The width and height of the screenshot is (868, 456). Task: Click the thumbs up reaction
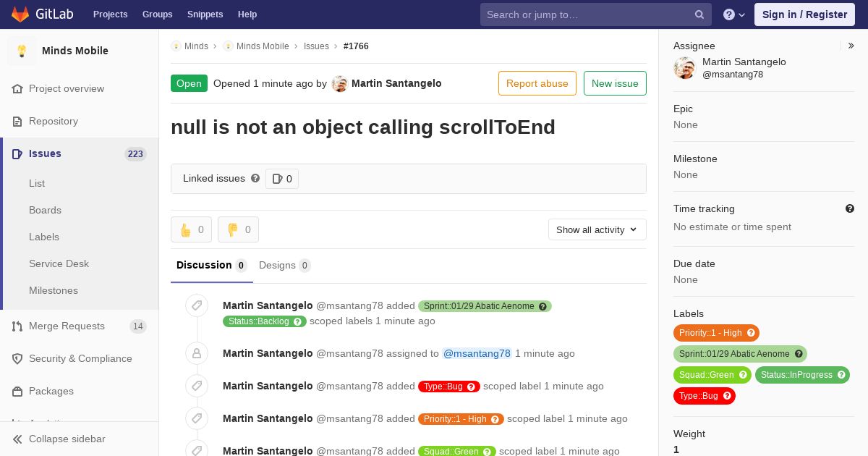click(191, 229)
